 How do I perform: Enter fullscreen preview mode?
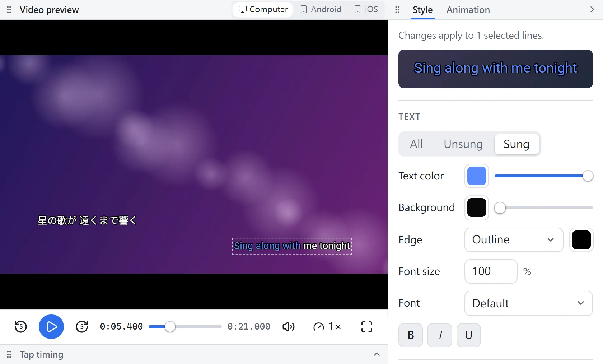(x=366, y=327)
